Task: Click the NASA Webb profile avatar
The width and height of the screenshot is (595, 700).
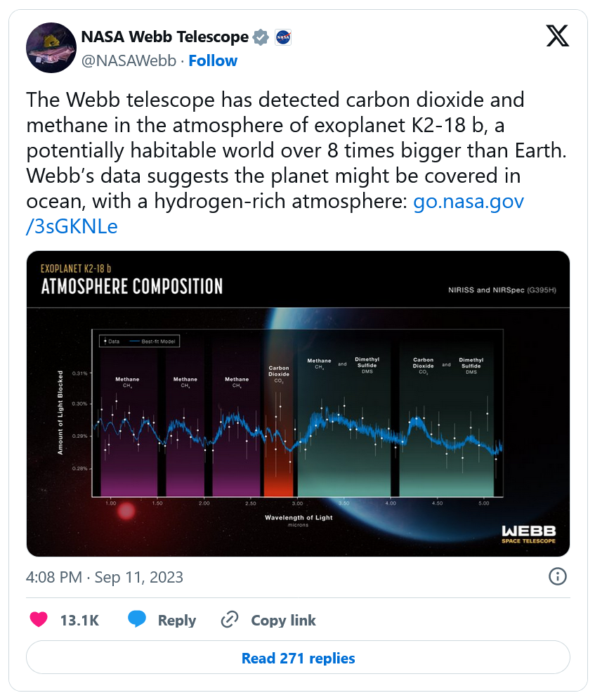Action: tap(51, 47)
